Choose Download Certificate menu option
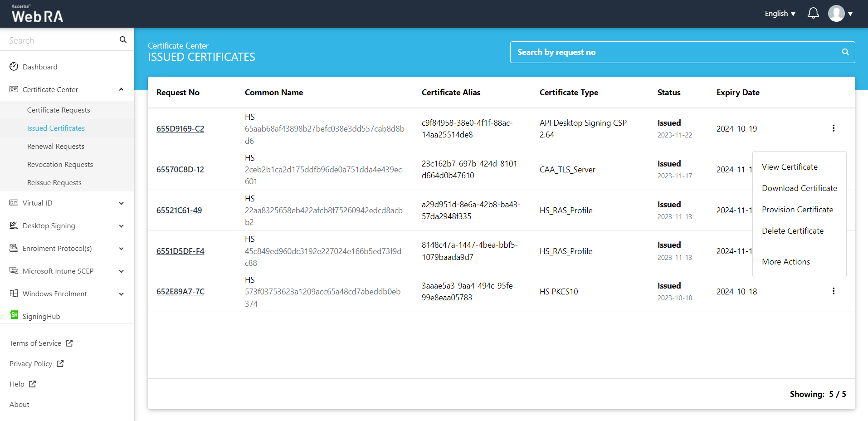868x421 pixels. (x=799, y=188)
